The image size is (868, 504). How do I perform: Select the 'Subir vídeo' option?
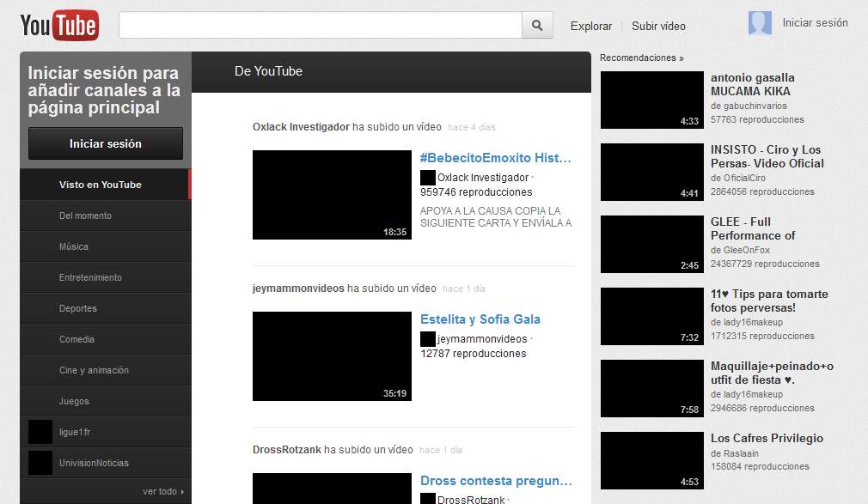(x=658, y=27)
